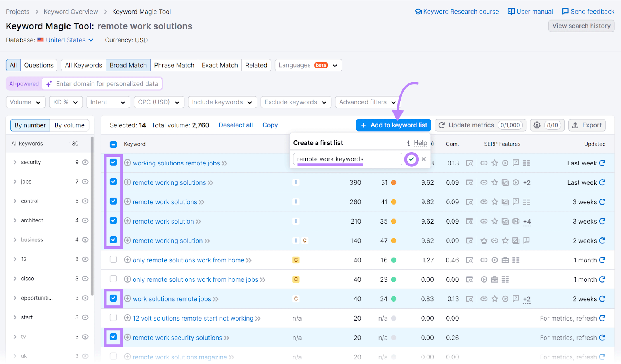Viewport: 621px width, 364px height.
Task: Click the refresh icon for remote work solutions row
Action: point(602,202)
